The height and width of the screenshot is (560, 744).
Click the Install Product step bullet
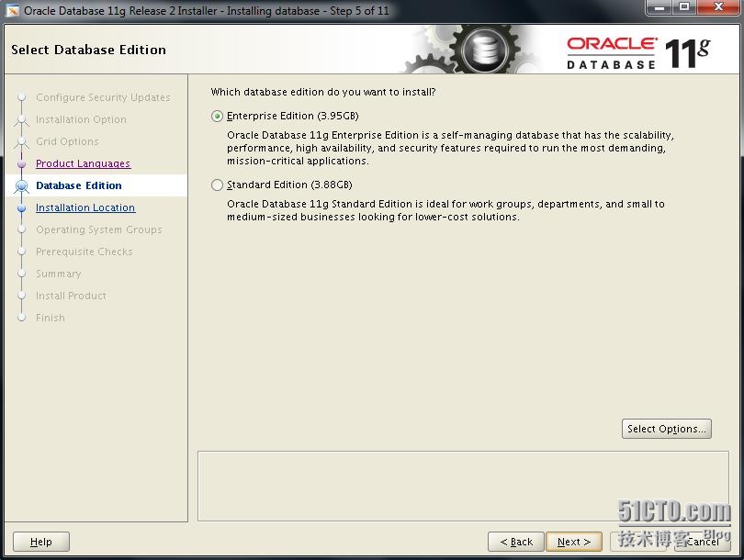coord(21,296)
